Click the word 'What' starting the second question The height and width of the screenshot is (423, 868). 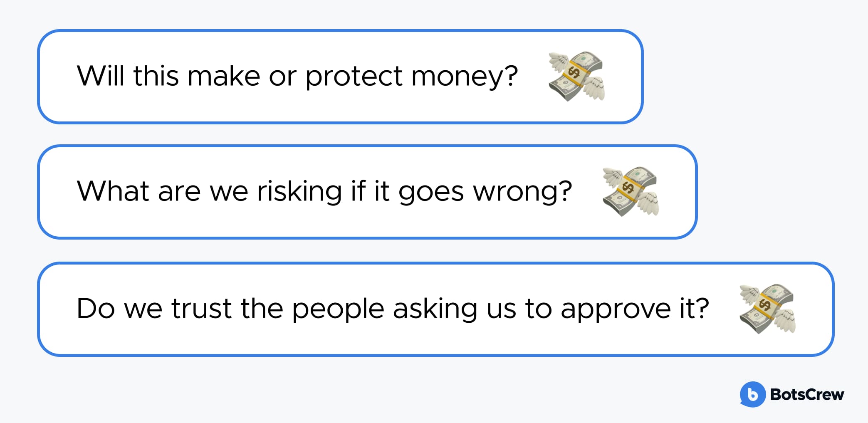click(113, 191)
